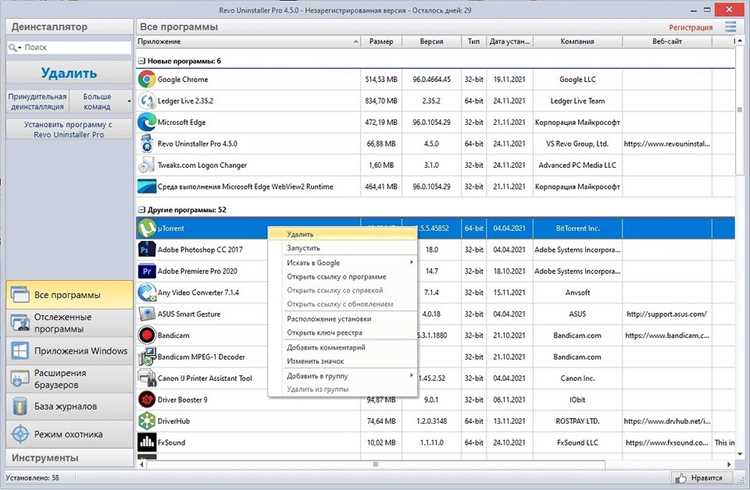
Task: Click the Canon IJ Printer Assistant icon
Action: click(147, 378)
